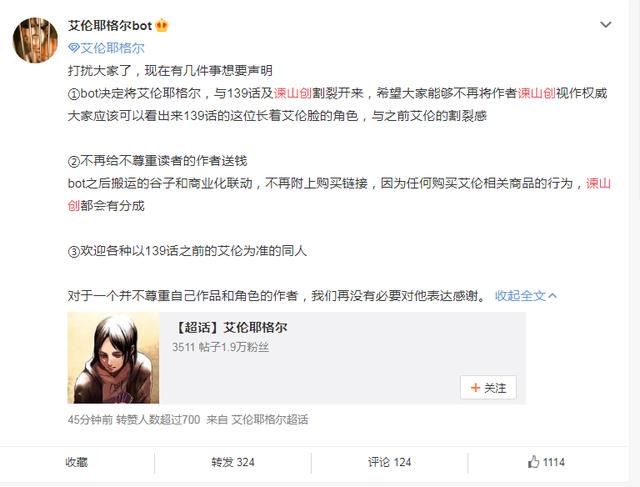Image resolution: width=640 pixels, height=487 pixels.
Task: Click the 1114 like count
Action: (554, 462)
